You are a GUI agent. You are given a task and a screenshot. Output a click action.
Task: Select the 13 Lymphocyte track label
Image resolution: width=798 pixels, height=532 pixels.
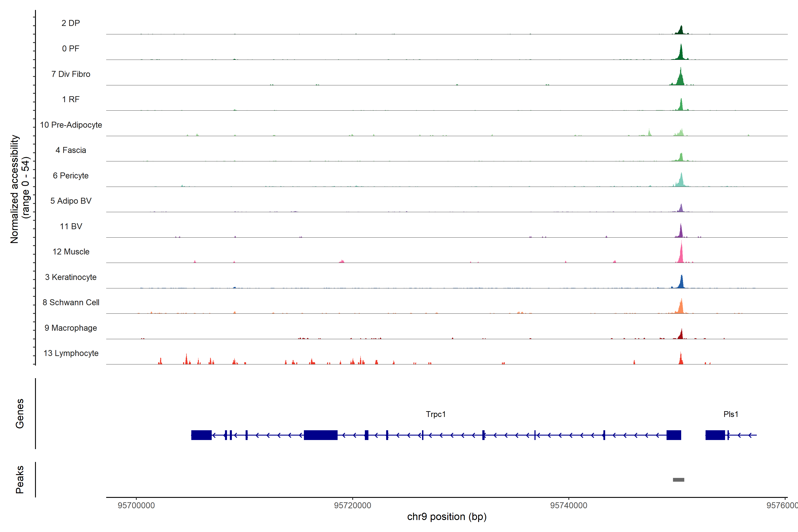point(71,353)
